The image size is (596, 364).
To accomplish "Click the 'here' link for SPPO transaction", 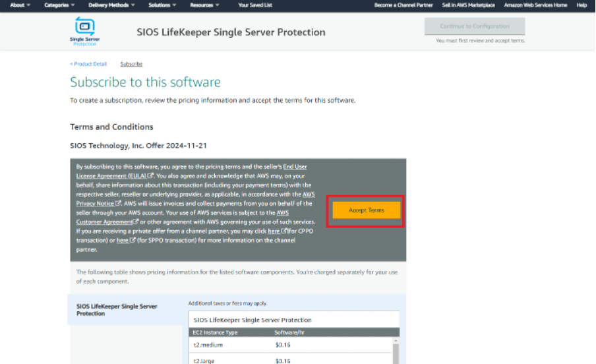I will tap(122, 241).
